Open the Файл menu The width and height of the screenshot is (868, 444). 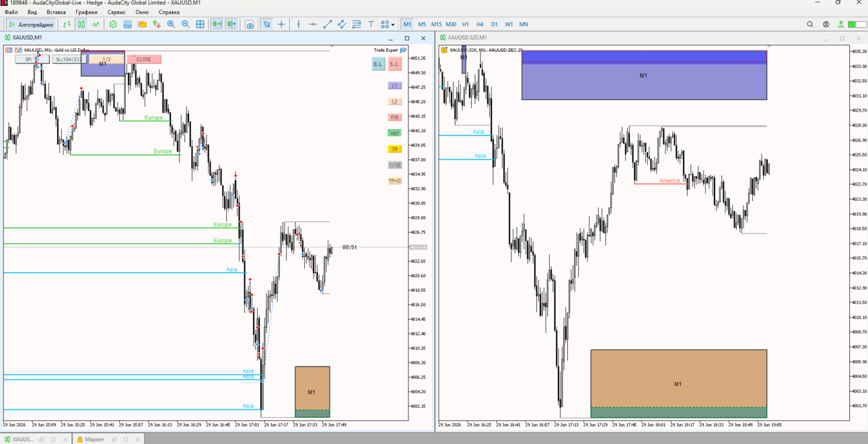[11, 12]
